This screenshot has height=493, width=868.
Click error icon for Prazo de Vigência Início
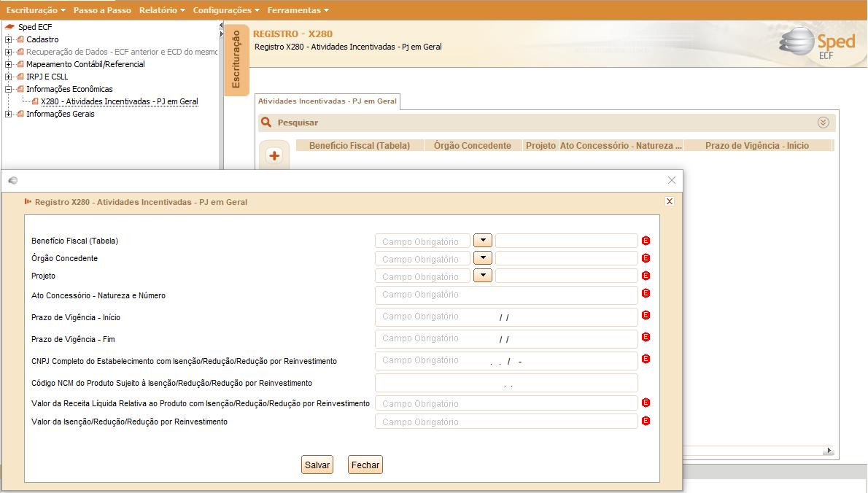click(646, 315)
